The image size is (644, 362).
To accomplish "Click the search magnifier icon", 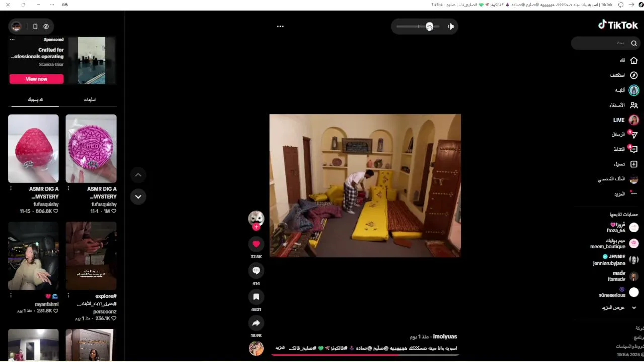I will click(634, 43).
